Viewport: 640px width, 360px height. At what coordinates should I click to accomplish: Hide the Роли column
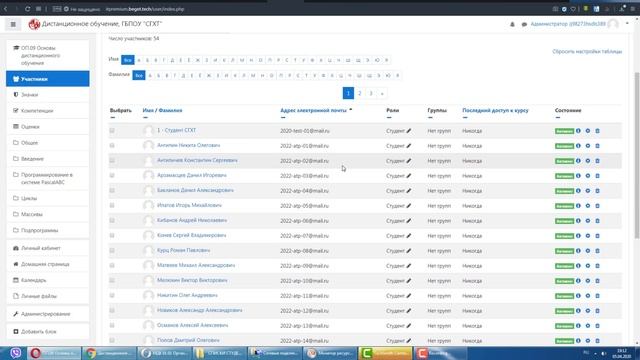(389, 118)
